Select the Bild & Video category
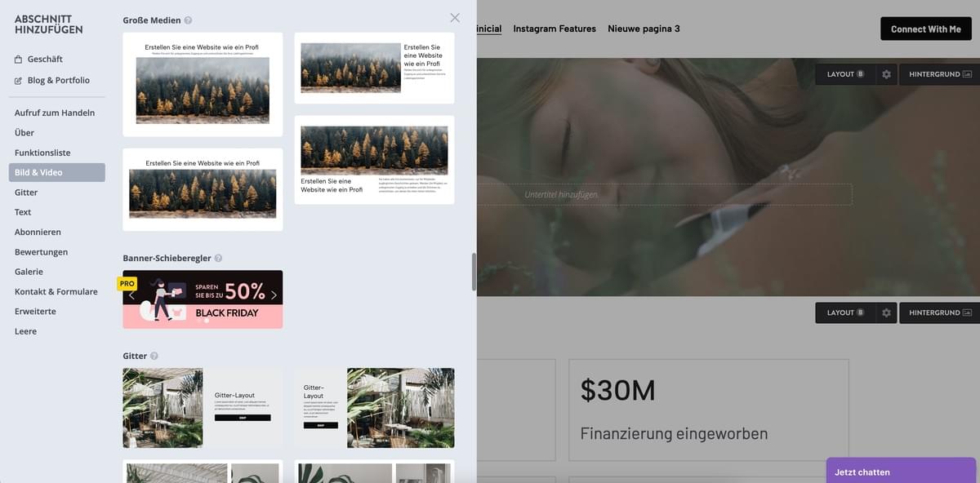 tap(57, 172)
